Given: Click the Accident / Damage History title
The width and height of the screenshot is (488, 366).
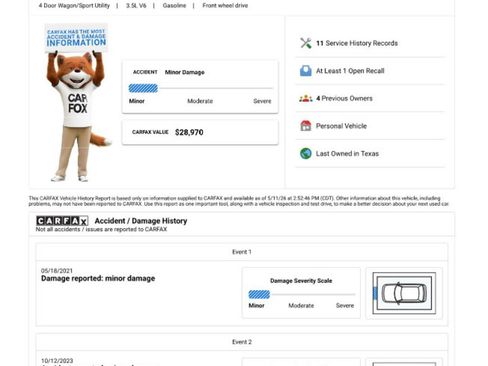Looking at the screenshot, I should point(141,221).
